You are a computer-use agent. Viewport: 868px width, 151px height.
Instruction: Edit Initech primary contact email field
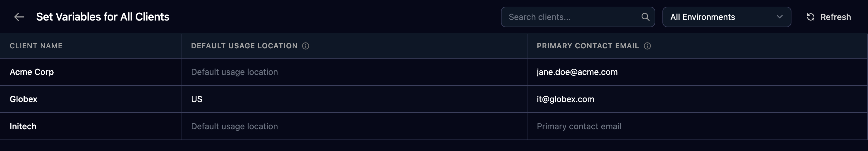point(697,126)
